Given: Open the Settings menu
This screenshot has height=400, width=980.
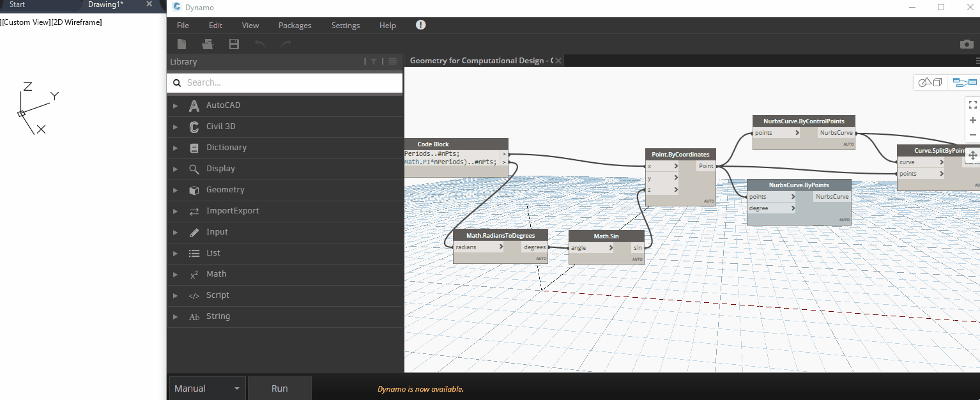Looking at the screenshot, I should (x=346, y=26).
